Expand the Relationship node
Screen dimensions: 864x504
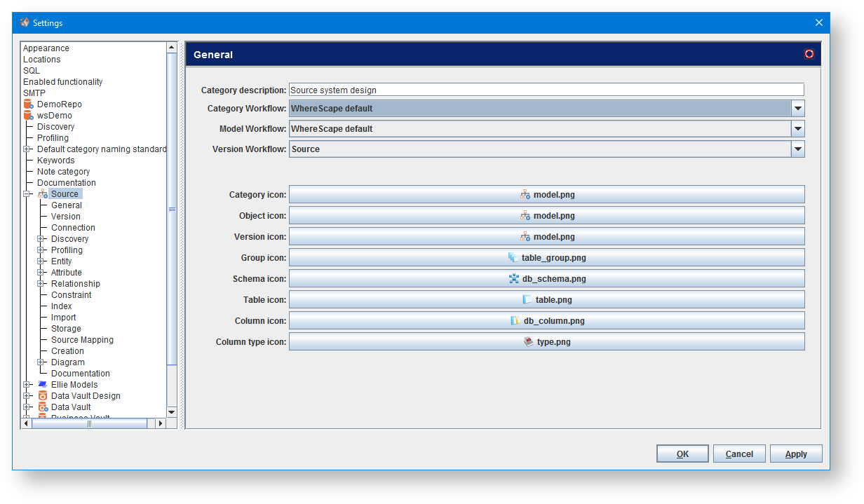point(41,284)
